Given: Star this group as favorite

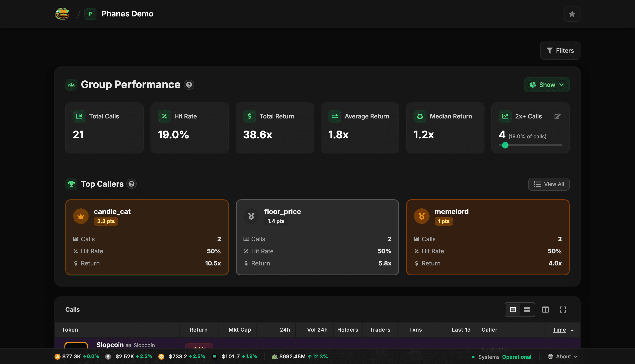Looking at the screenshot, I should coord(572,14).
